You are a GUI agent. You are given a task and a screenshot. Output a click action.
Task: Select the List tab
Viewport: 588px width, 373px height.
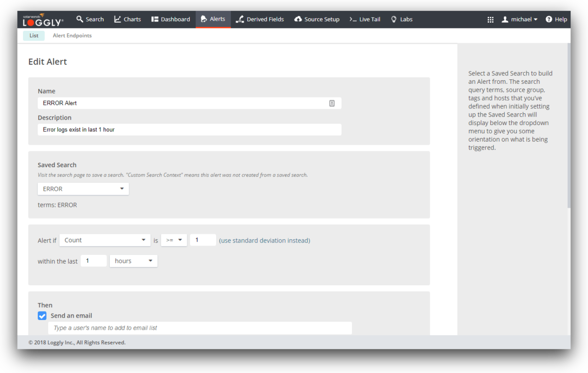tap(33, 35)
